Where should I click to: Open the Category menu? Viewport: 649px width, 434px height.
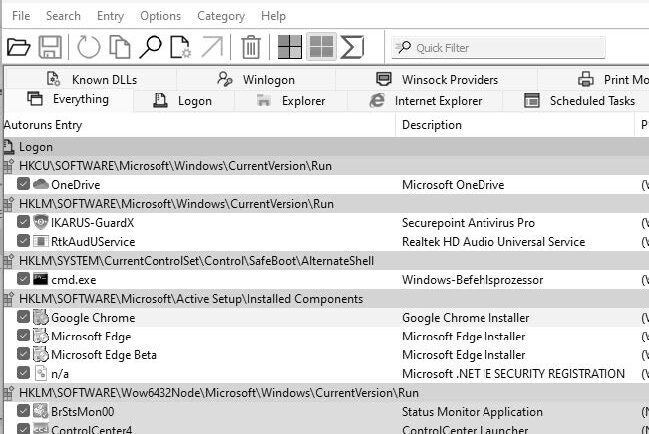221,16
